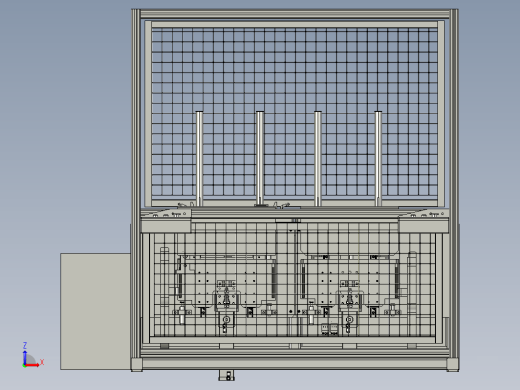Select the blue Z axis arrow
This screenshot has width=520, height=390.
click(25, 357)
